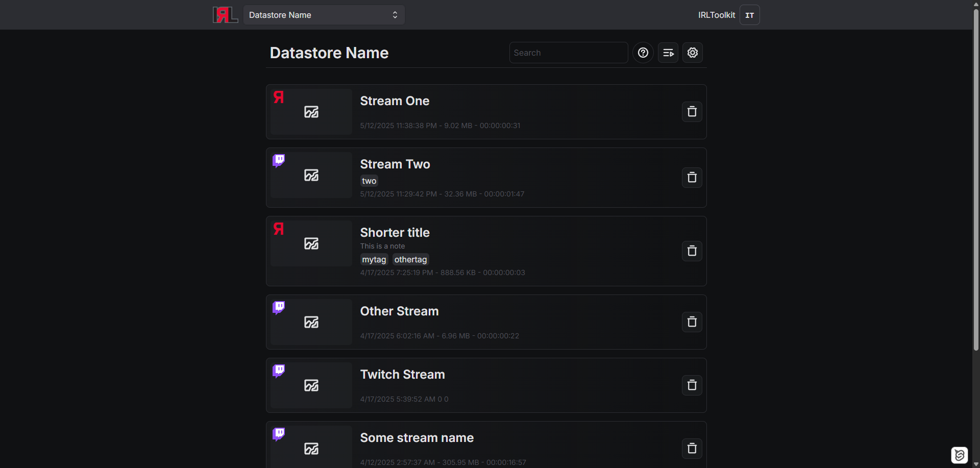Click the trash icon for "Stream Two"
980x468 pixels.
pyautogui.click(x=692, y=177)
